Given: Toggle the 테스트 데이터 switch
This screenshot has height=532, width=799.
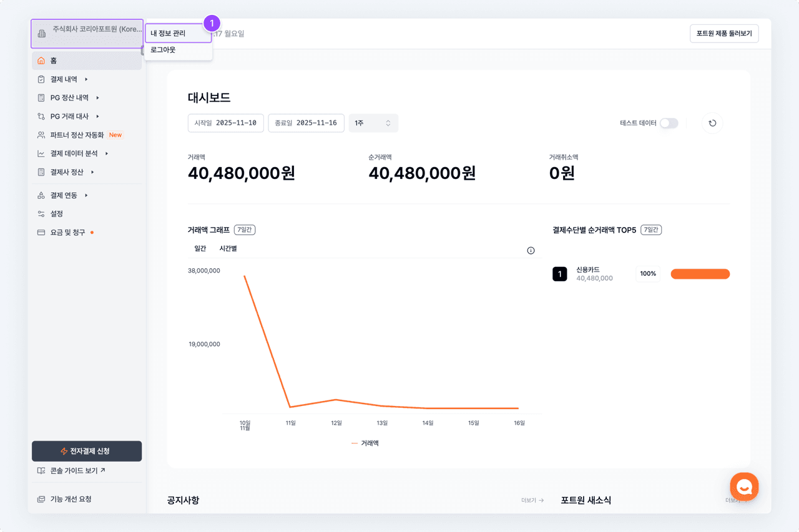Looking at the screenshot, I should [x=669, y=123].
